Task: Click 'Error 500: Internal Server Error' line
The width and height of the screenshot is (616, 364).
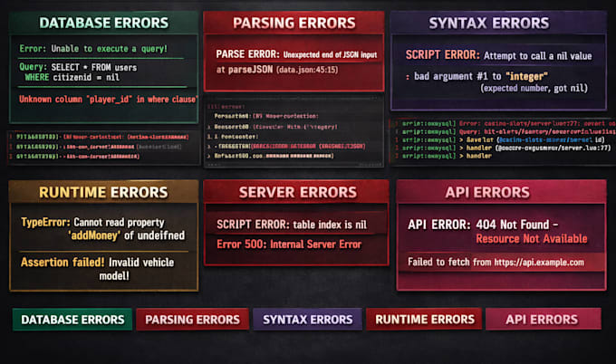Action: point(289,244)
